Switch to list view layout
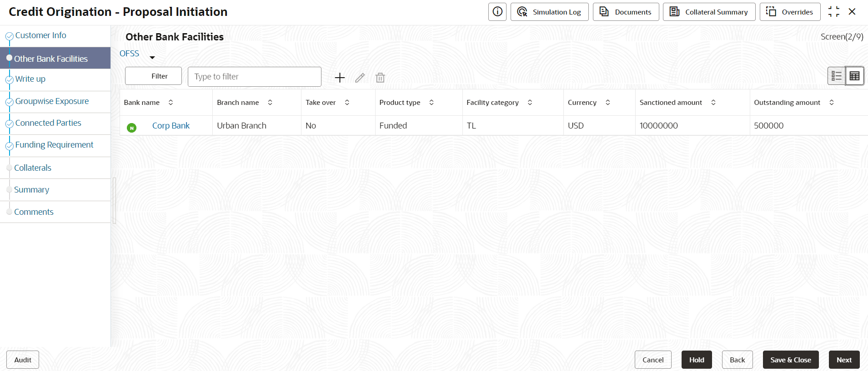 (837, 76)
